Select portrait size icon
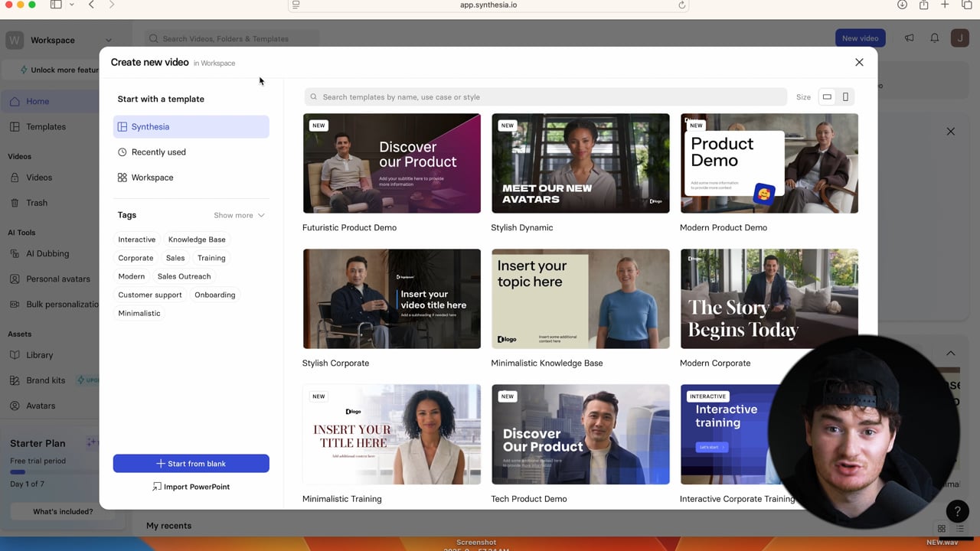The height and width of the screenshot is (551, 980). click(x=845, y=97)
